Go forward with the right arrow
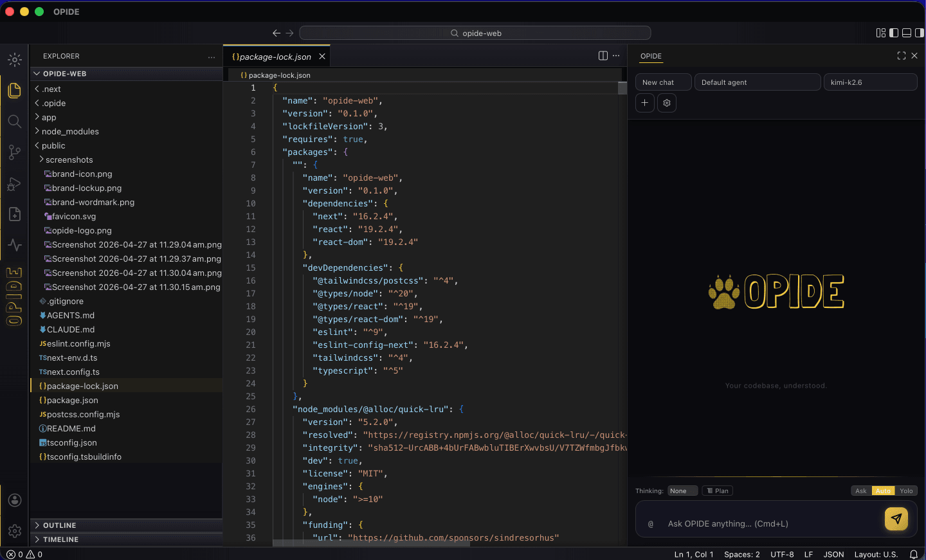 (289, 33)
